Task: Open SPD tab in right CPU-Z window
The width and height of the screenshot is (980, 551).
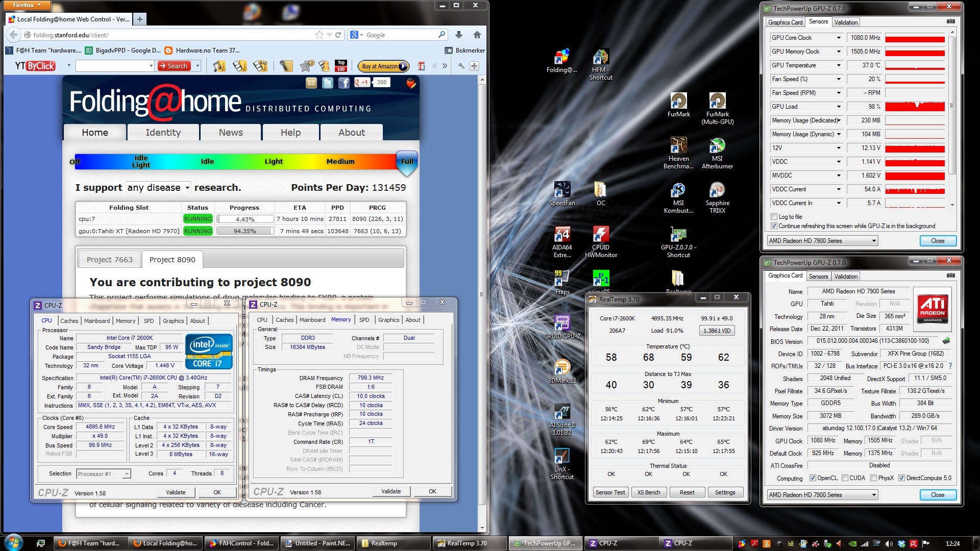Action: click(364, 320)
